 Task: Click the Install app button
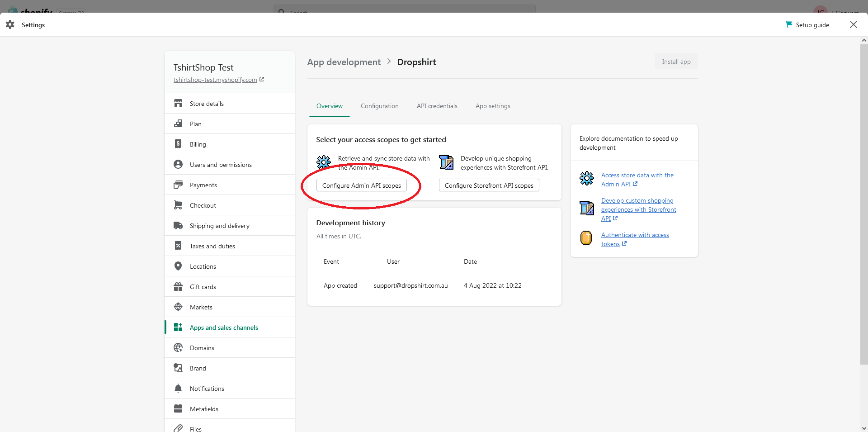tap(676, 62)
